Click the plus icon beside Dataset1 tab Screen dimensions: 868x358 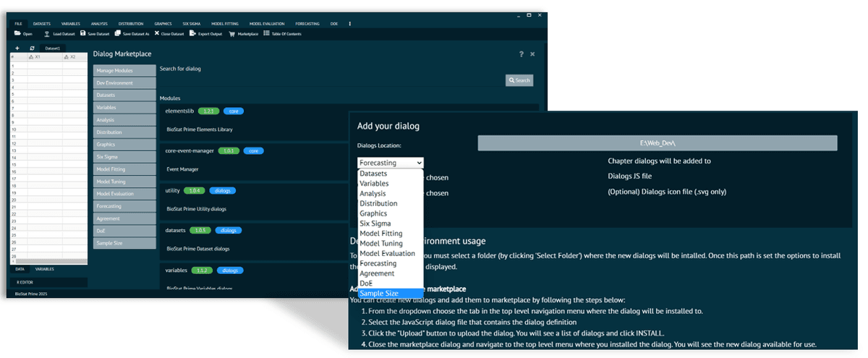click(17, 48)
